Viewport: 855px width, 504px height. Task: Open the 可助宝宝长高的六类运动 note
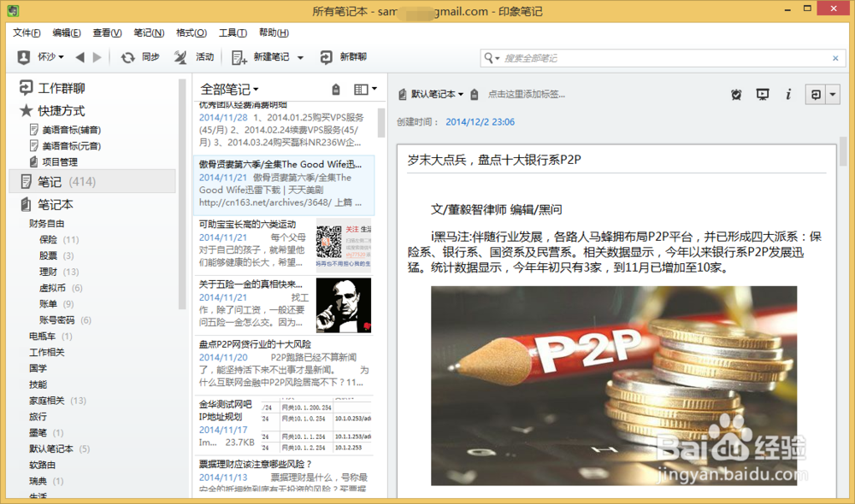(284, 243)
